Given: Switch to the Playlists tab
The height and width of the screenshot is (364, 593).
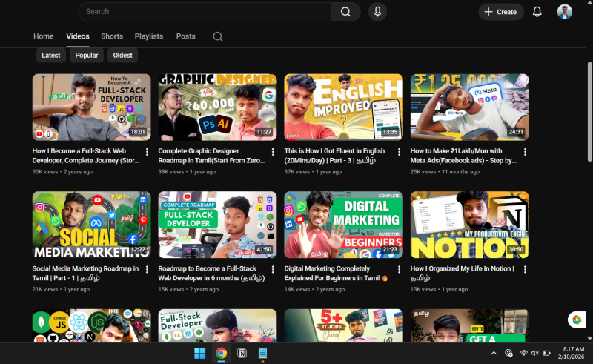Looking at the screenshot, I should [149, 36].
